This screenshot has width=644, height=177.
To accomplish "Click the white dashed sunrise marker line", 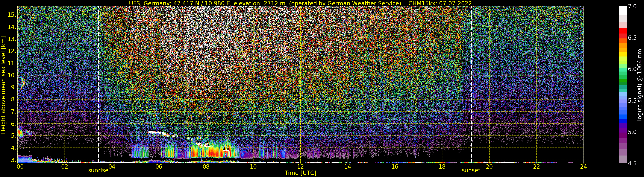I will pyautogui.click(x=98, y=84).
